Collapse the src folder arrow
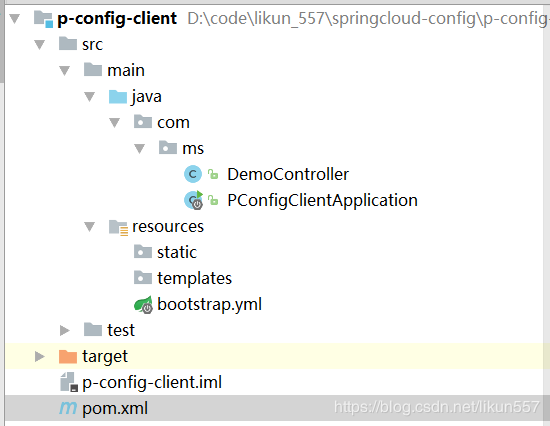This screenshot has width=550, height=426. [x=39, y=45]
